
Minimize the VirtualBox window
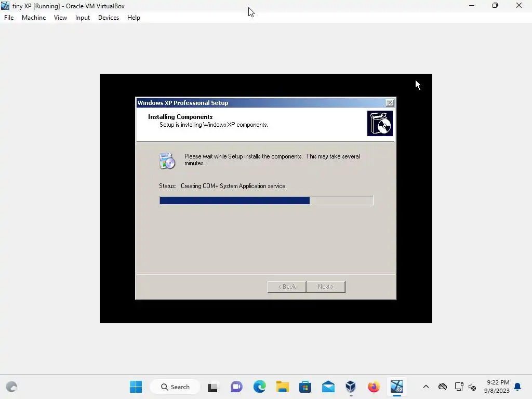[472, 6]
